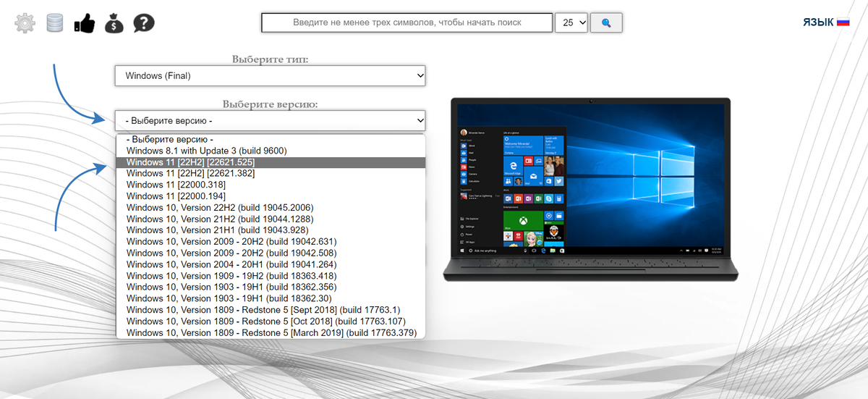
Task: Focus the search input field
Action: pyautogui.click(x=407, y=22)
